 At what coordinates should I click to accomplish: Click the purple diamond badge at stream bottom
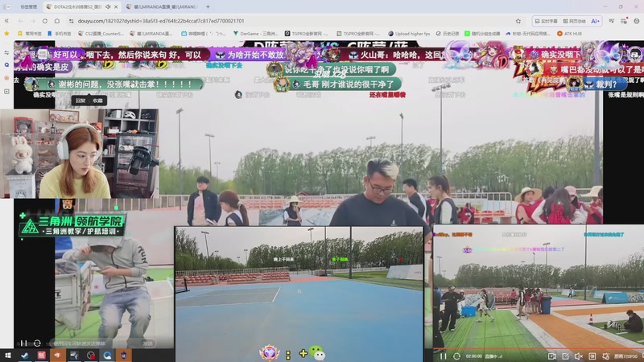(270, 353)
